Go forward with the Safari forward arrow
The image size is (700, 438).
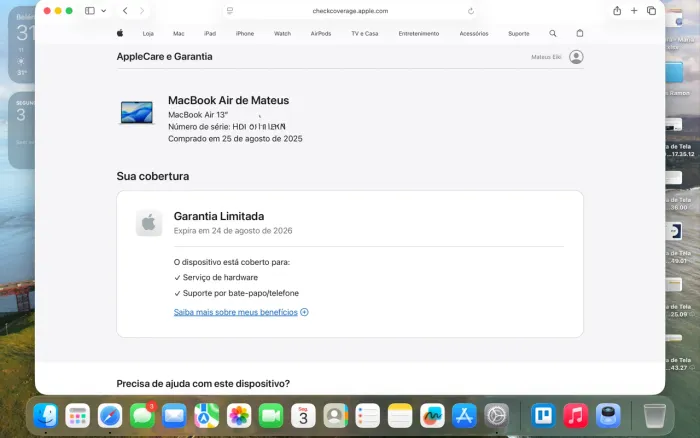(142, 11)
